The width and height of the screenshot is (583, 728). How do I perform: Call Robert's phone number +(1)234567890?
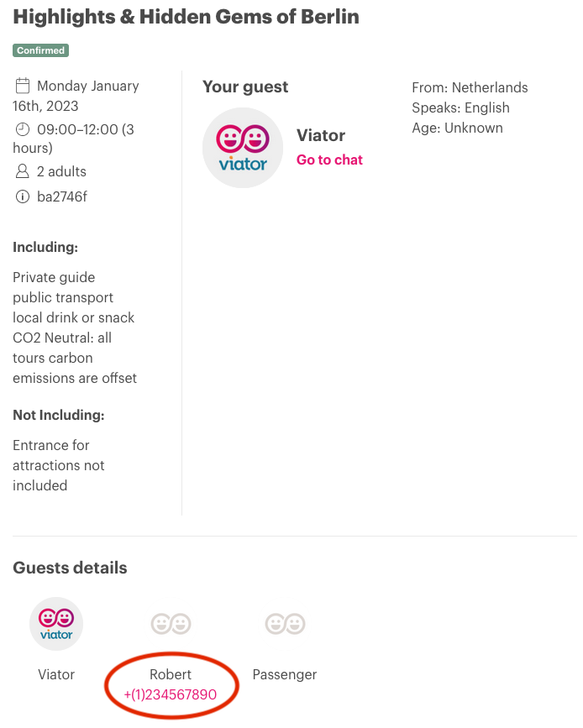coord(170,694)
